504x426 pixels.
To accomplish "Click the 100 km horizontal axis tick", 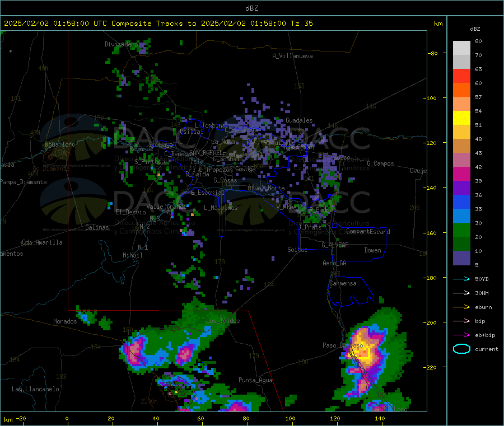I will coord(290,418).
